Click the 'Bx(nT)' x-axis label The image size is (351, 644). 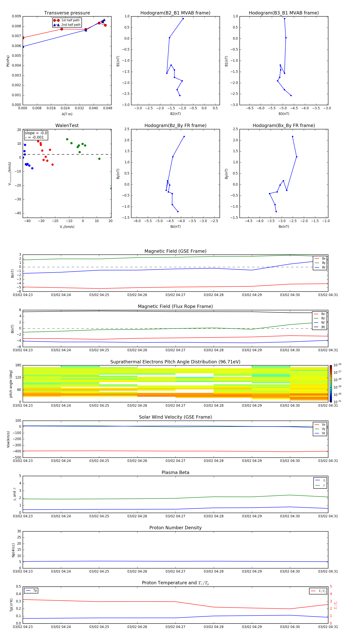click(284, 227)
